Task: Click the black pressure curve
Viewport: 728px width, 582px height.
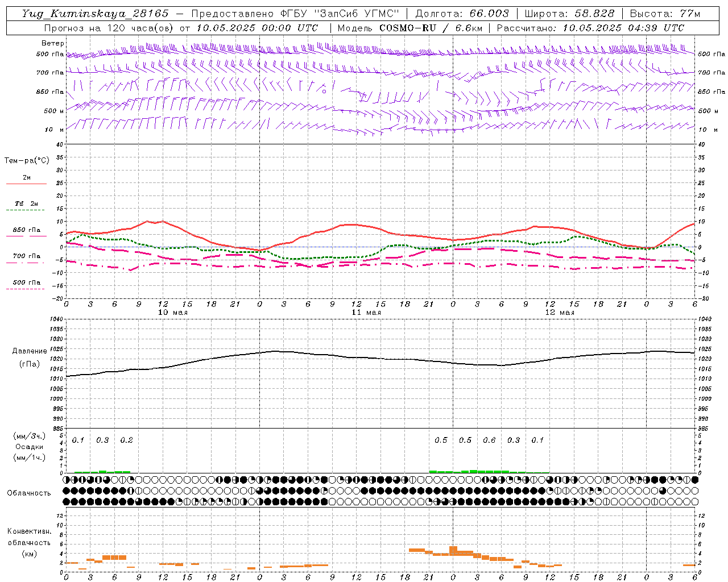Action: (380, 357)
